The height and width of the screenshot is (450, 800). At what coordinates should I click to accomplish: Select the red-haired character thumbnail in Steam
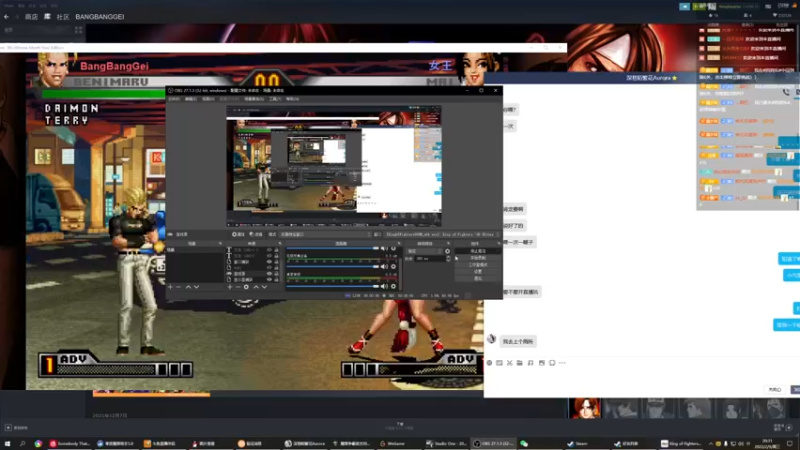tap(585, 408)
